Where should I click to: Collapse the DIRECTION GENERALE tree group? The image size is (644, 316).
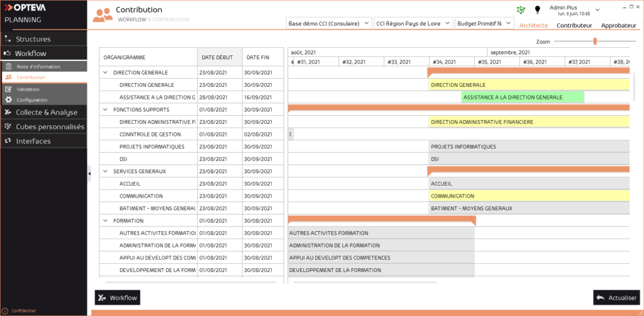105,72
